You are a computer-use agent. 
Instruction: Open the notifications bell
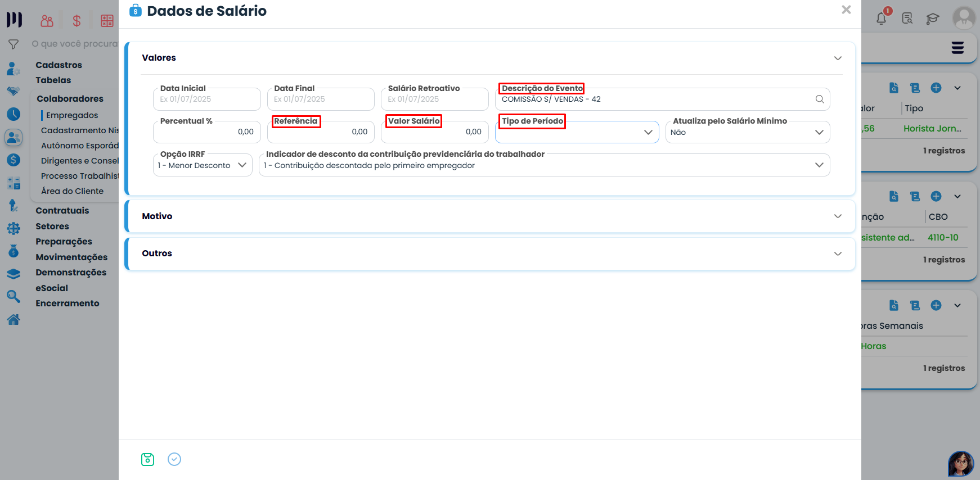coord(882,18)
